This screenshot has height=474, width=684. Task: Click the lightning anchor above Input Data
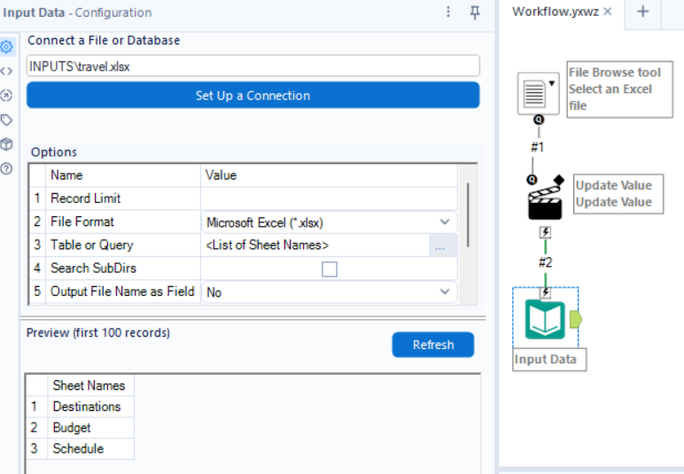pyautogui.click(x=545, y=292)
